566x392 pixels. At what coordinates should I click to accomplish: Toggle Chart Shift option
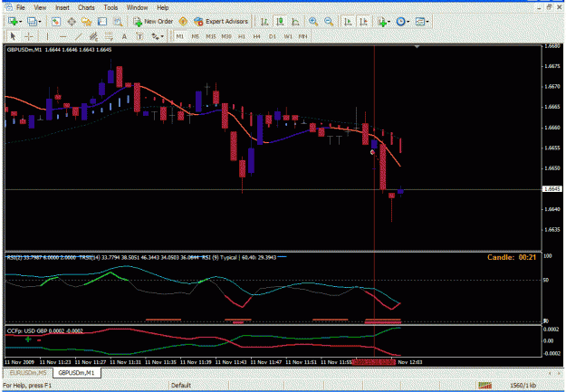click(x=363, y=22)
